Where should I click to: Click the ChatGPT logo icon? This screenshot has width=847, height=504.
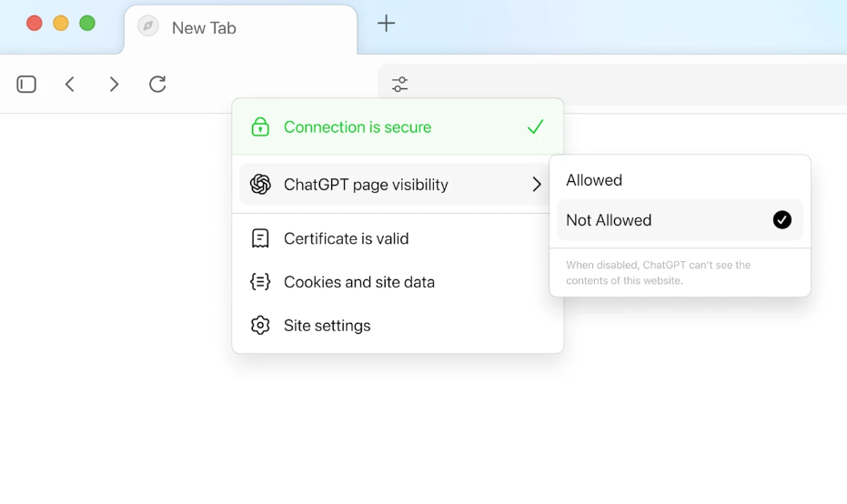coord(260,185)
